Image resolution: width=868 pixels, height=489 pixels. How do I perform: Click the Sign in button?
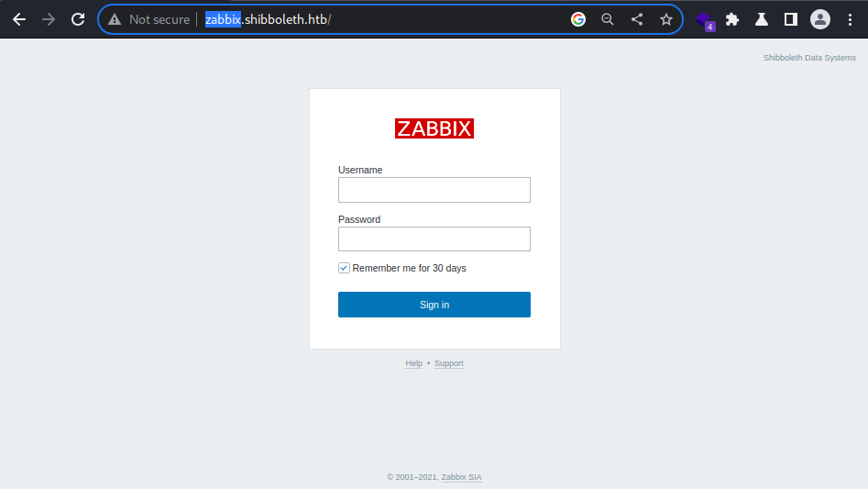click(434, 305)
